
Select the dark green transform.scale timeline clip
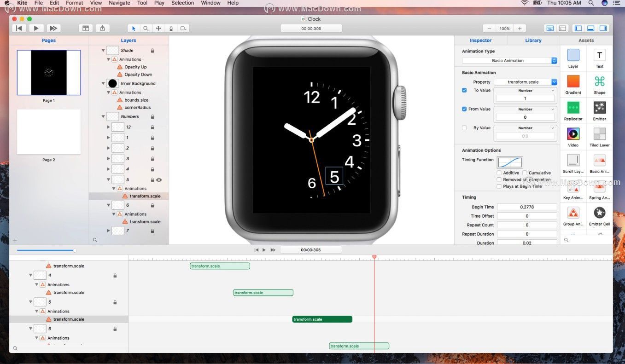click(322, 319)
